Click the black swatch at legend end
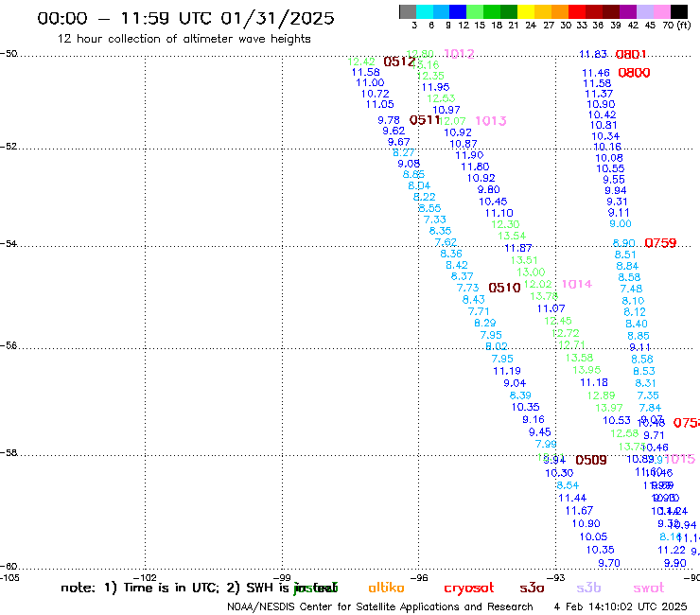 click(x=679, y=11)
